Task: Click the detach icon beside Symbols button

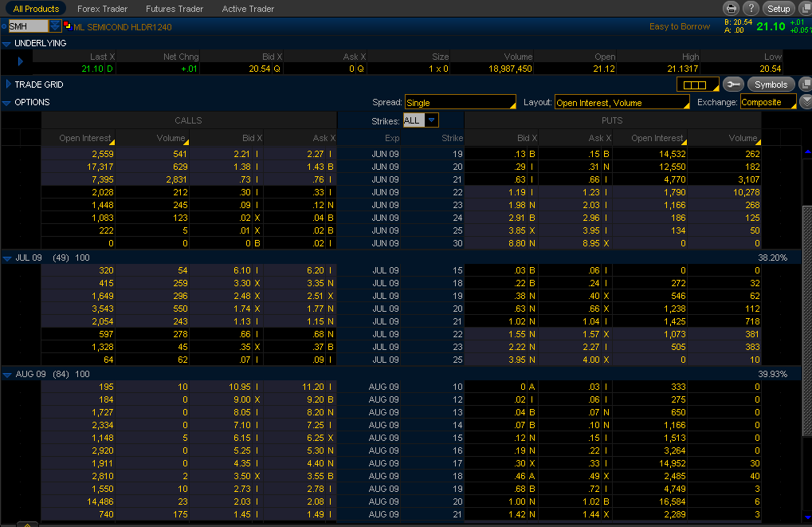Action: pyautogui.click(x=805, y=85)
